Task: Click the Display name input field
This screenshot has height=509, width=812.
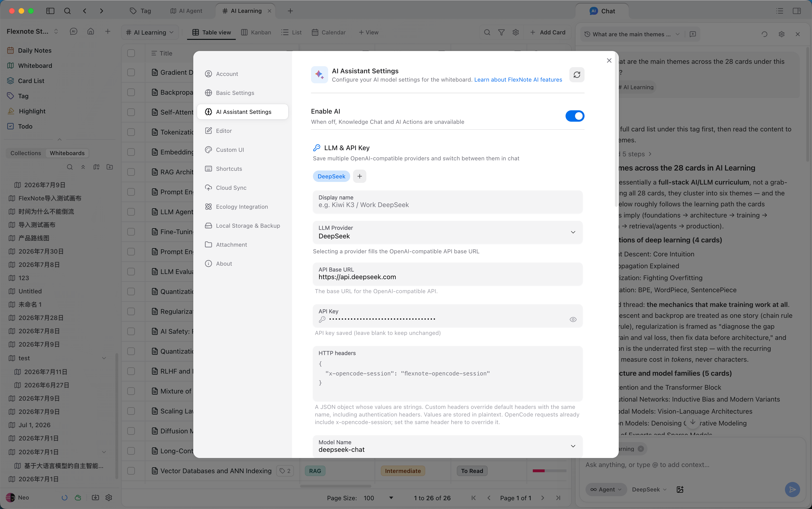Action: pyautogui.click(x=448, y=202)
